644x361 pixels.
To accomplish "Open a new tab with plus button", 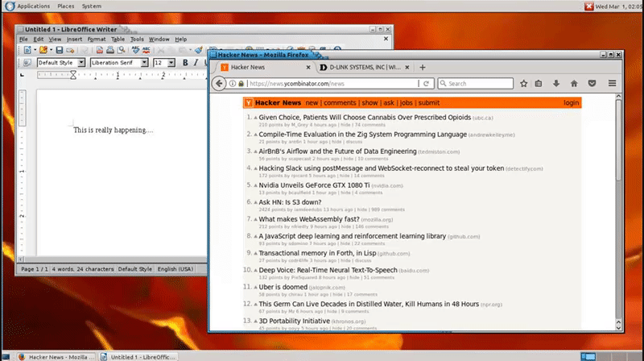I will (x=422, y=67).
